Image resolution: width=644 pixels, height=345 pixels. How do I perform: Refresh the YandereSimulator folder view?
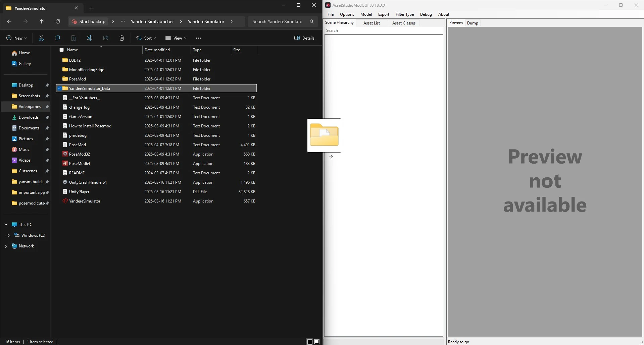(58, 21)
